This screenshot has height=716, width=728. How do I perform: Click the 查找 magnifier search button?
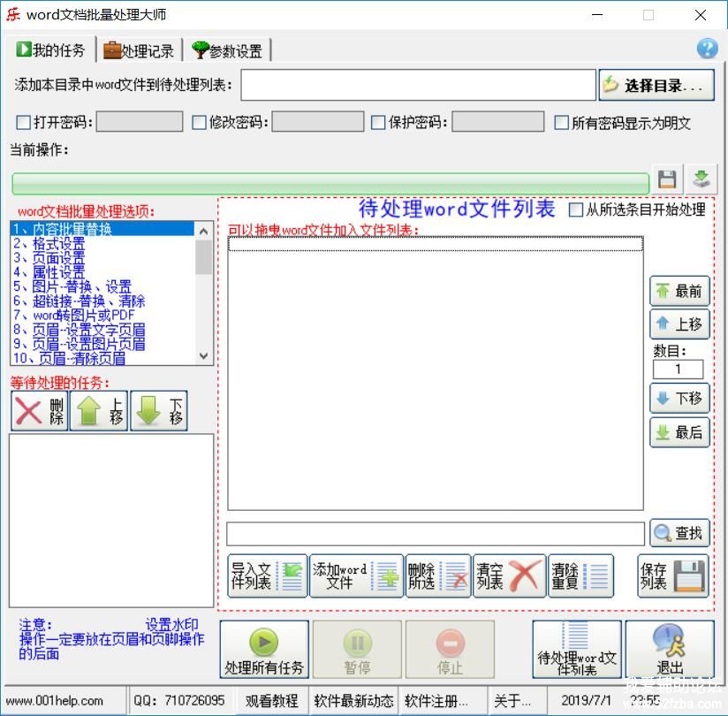click(x=679, y=533)
